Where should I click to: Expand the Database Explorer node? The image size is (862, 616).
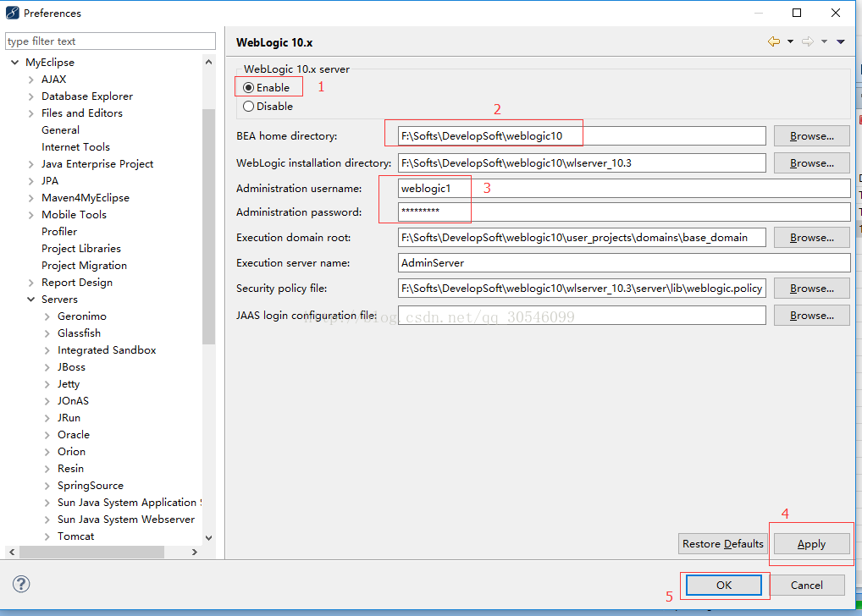(x=30, y=96)
